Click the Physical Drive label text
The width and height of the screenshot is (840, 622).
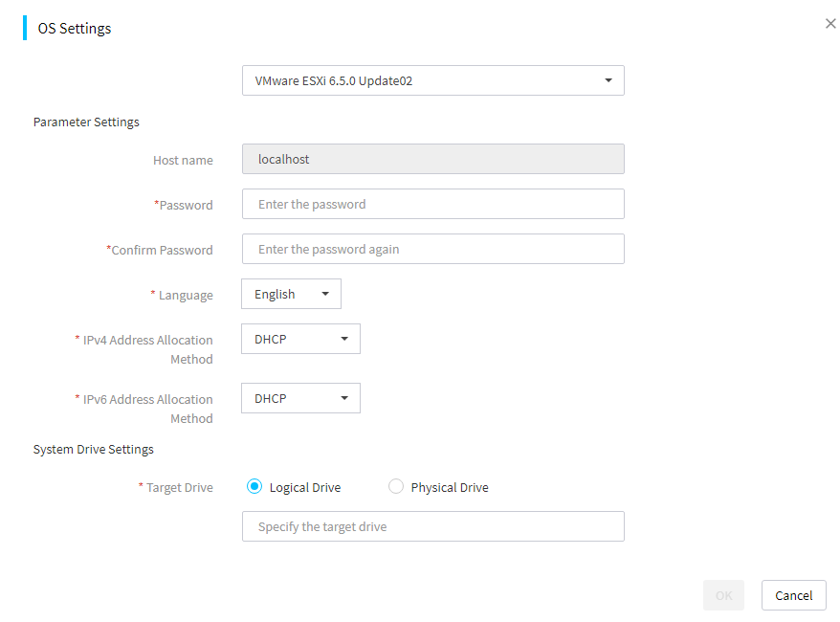click(450, 487)
